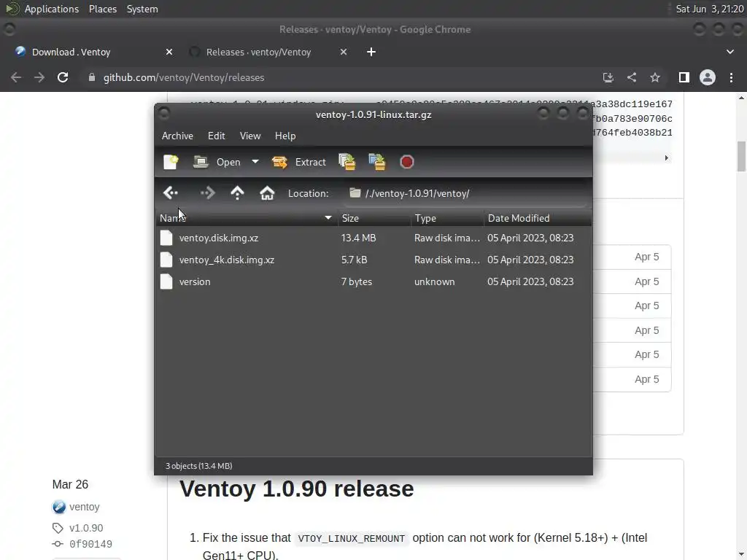Create a new archive with toolbar icon
Viewport: 747px width, 560px height.
pos(171,162)
